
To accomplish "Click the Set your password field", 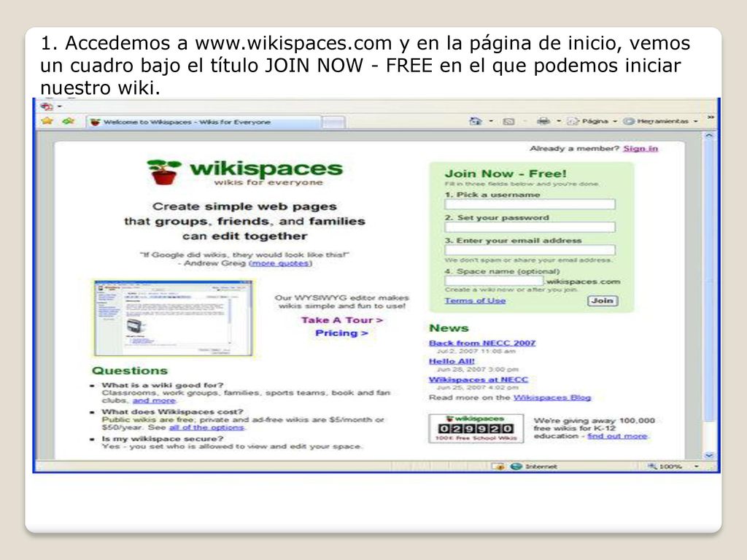I will tap(530, 227).
